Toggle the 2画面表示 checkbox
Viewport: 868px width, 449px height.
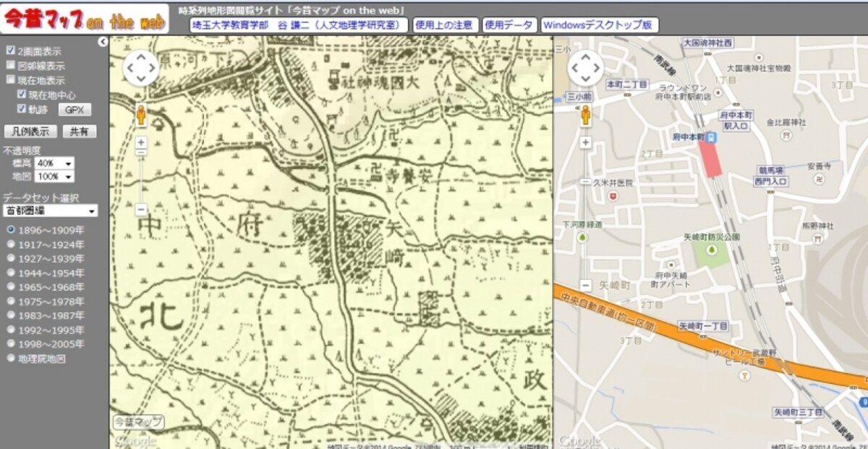point(10,51)
